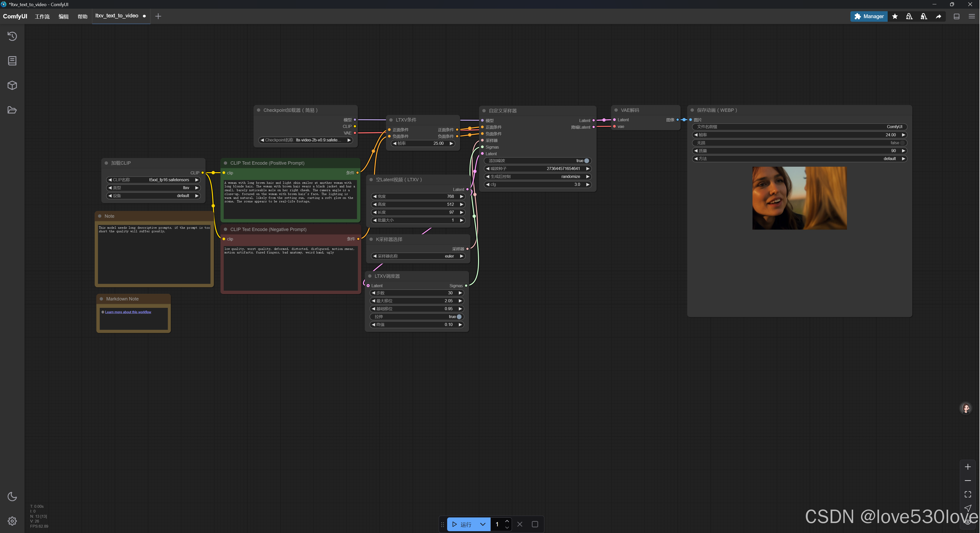Open the run button dropdown arrow
The height and width of the screenshot is (533, 980).
click(x=483, y=524)
